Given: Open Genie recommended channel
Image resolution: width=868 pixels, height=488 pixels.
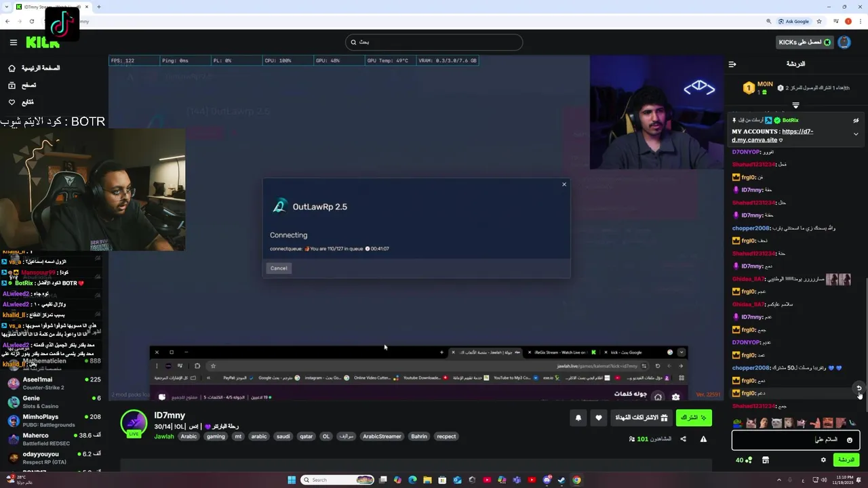Looking at the screenshot, I should 53,401.
